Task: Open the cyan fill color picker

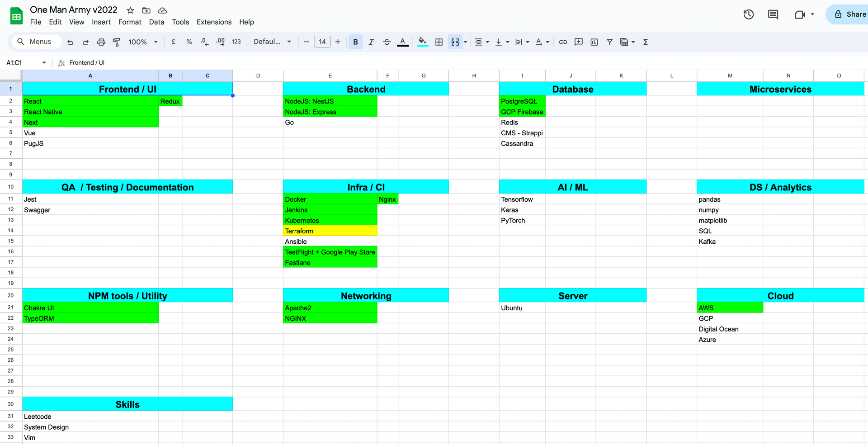Action: 423,42
